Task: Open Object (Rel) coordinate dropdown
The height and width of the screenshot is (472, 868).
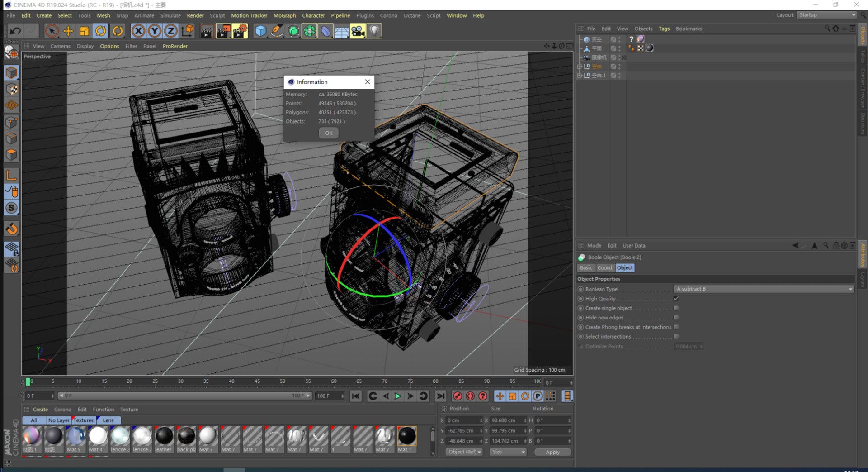Action: pyautogui.click(x=464, y=452)
